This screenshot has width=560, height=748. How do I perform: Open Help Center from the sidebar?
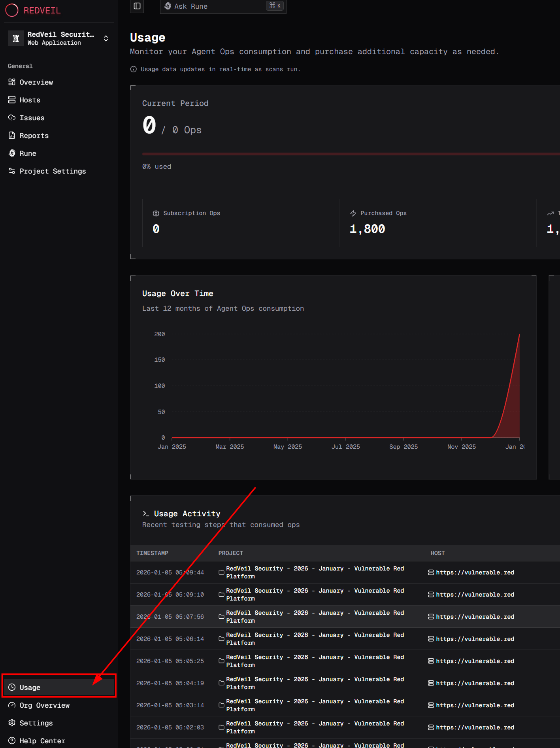pos(42,740)
